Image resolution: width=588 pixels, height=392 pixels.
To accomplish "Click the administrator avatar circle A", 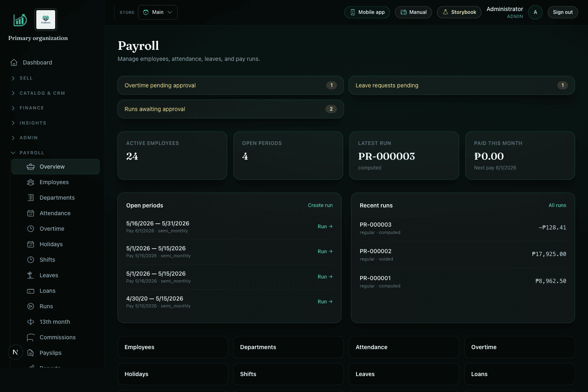I will (x=535, y=12).
